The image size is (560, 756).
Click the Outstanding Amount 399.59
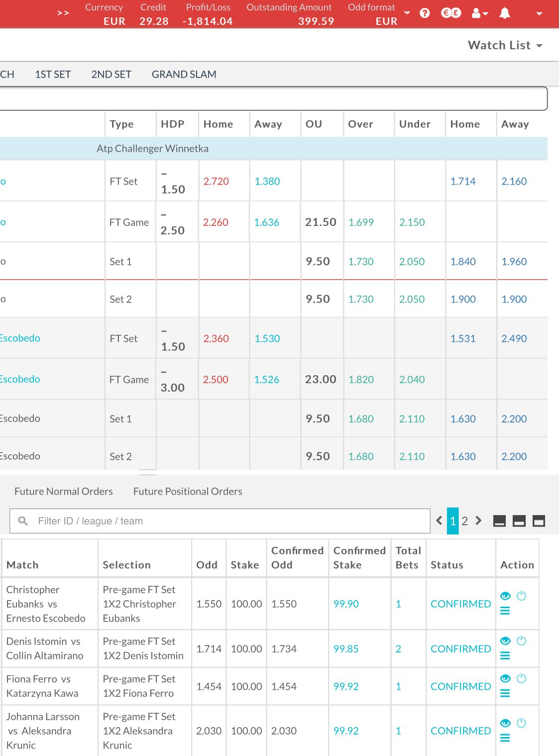click(x=316, y=21)
